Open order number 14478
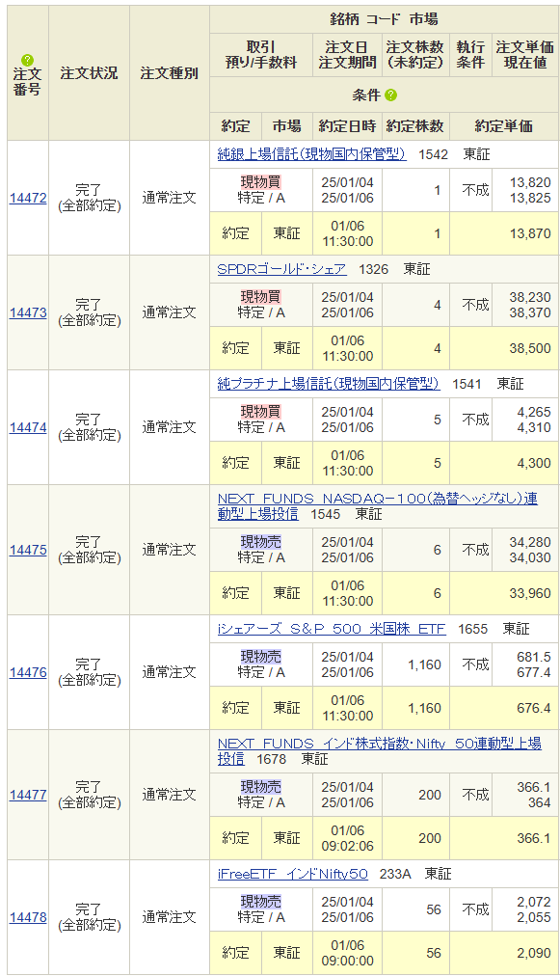 point(28,917)
